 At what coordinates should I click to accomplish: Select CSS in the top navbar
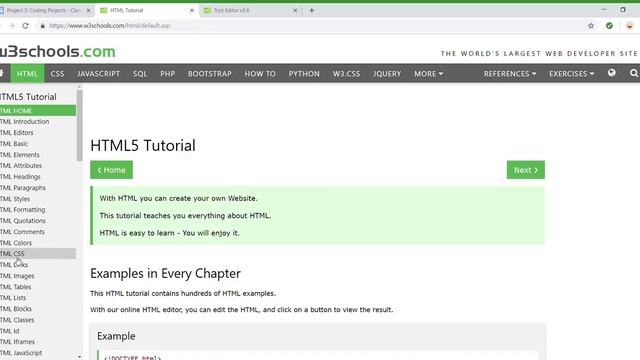57,73
